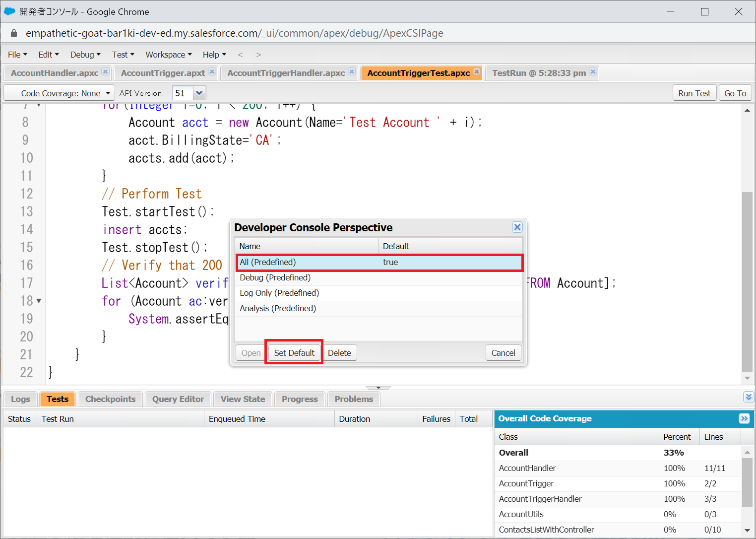Click the Enqueued Time column header

269,419
